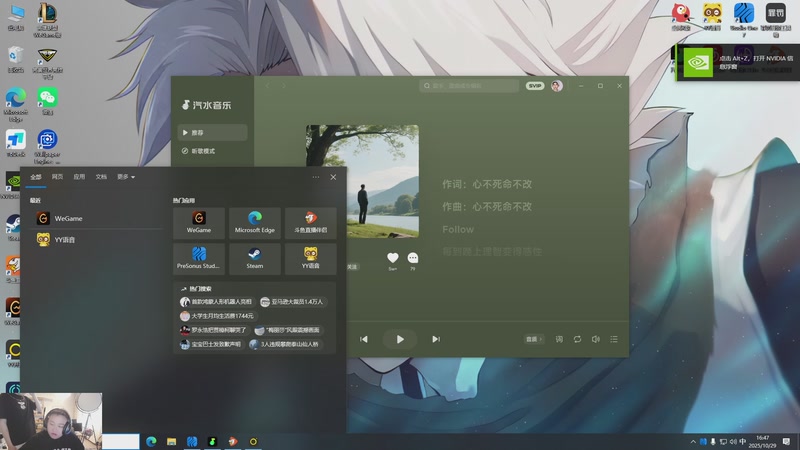This screenshot has width=800, height=450.
Task: Skip to the next track
Action: tap(436, 339)
